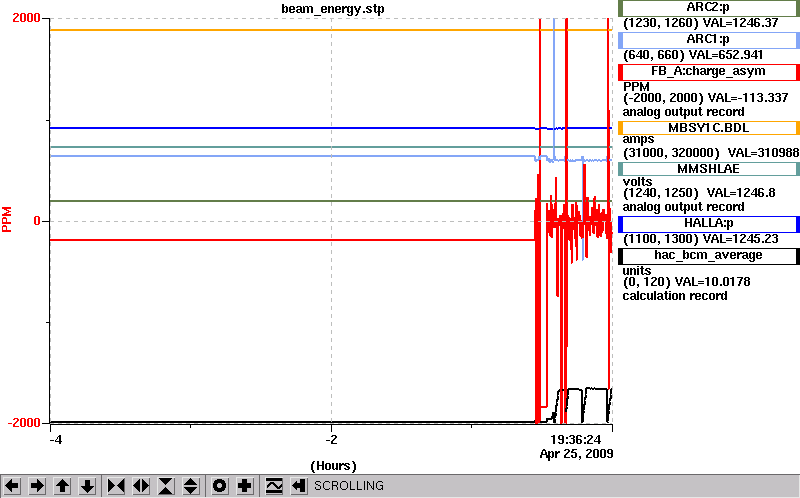The width and height of the screenshot is (800, 498).
Task: Click the units label under hac_bcm_average
Action: (637, 271)
